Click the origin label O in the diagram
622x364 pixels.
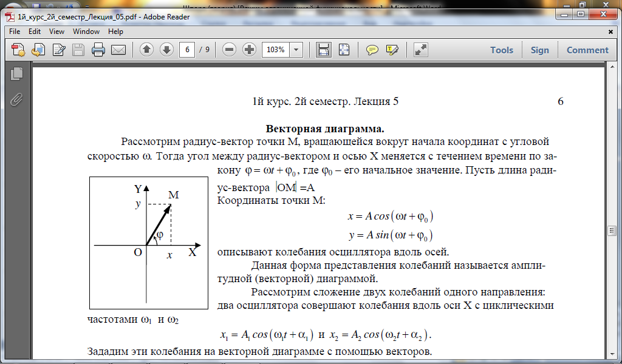(x=138, y=252)
